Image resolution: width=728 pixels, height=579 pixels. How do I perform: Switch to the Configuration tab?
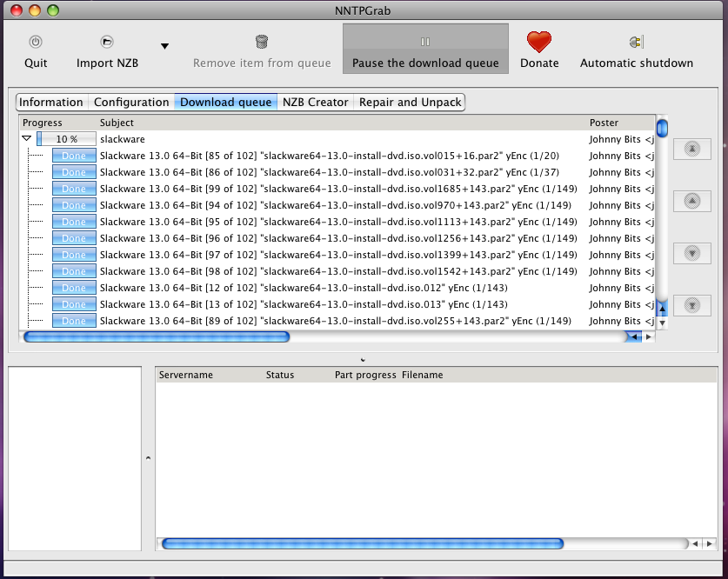tap(131, 103)
